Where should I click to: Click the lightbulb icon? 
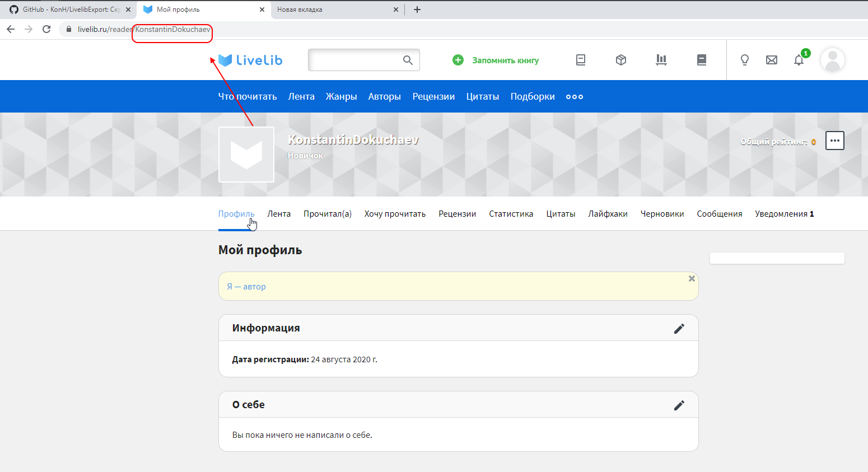[x=745, y=60]
